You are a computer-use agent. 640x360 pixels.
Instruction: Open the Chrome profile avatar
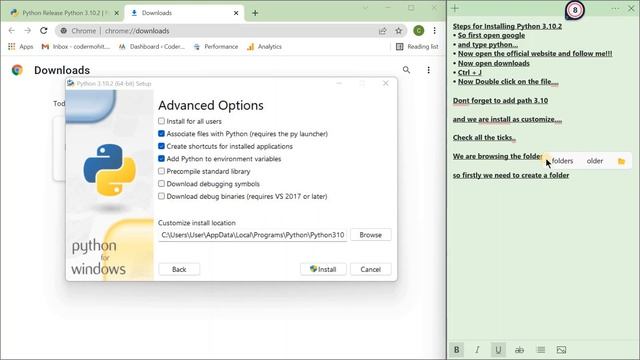click(x=418, y=31)
